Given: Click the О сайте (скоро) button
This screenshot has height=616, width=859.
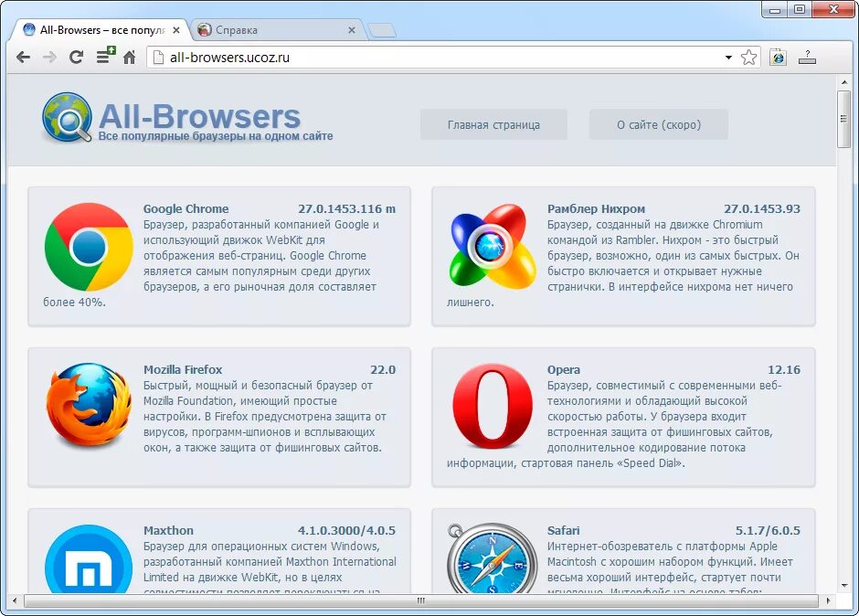Looking at the screenshot, I should 659,124.
